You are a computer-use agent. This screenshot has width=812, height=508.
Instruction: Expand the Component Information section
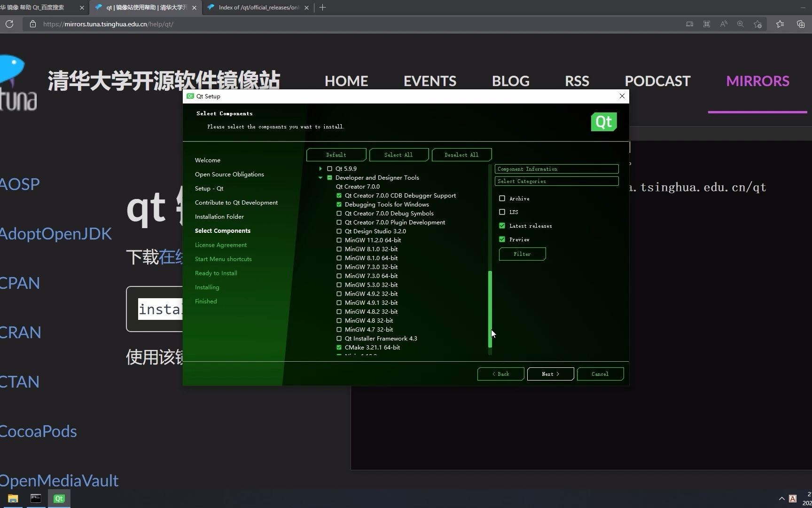[x=556, y=169]
